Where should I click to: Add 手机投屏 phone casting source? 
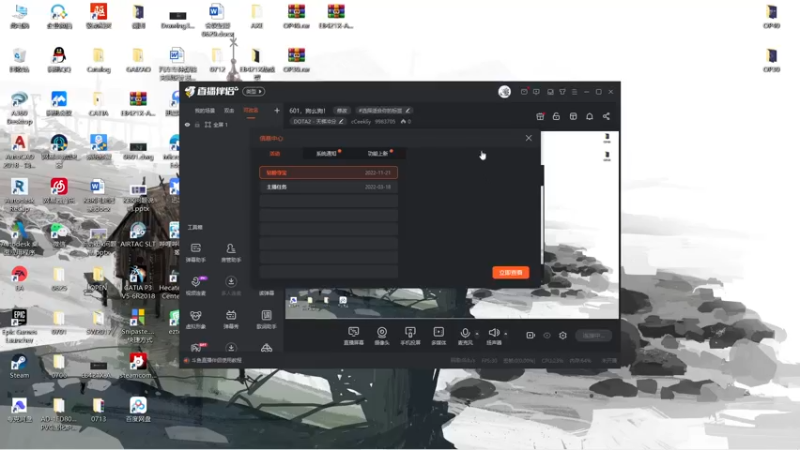[410, 336]
